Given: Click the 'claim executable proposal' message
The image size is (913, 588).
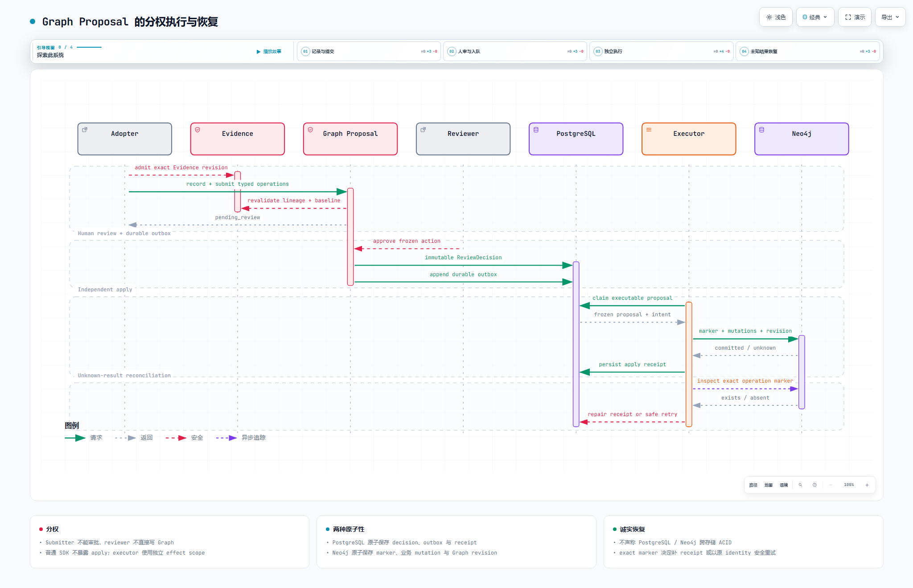Looking at the screenshot, I should 632,298.
